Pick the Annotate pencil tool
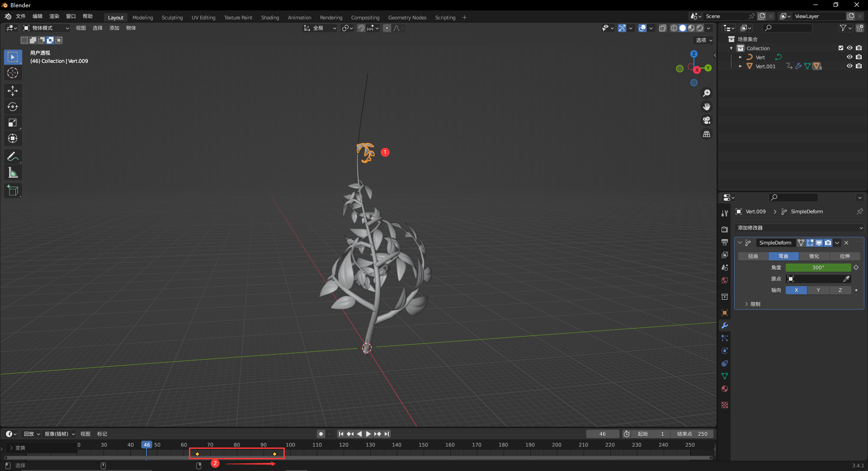This screenshot has height=471, width=868. pos(13,156)
